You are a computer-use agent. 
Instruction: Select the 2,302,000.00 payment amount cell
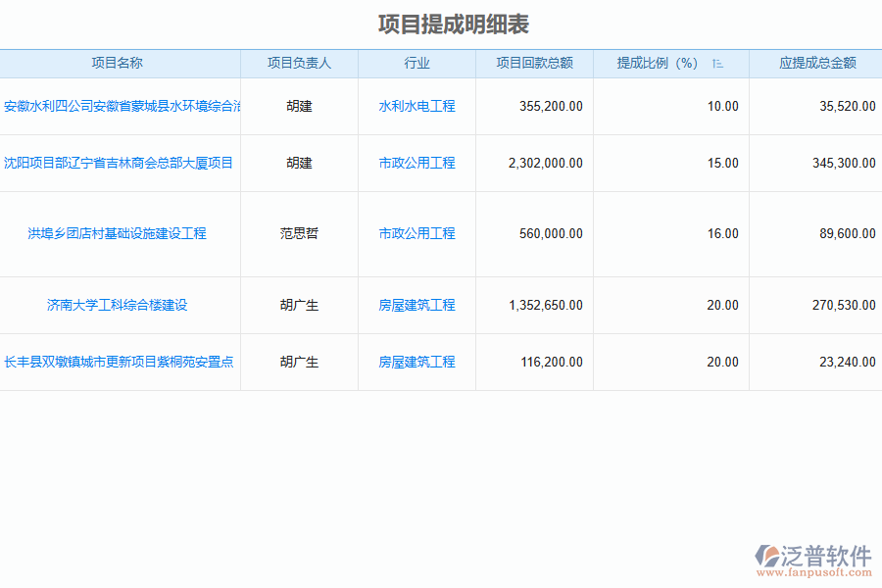[546, 163]
